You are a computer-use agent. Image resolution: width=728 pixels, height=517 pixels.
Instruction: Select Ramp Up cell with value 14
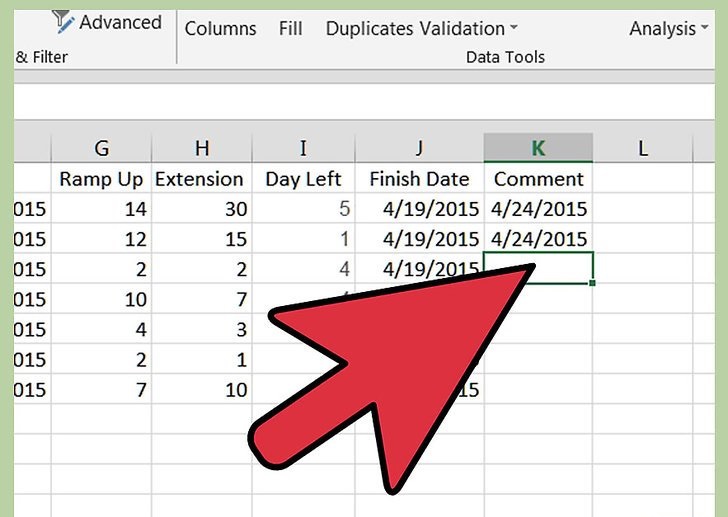tap(101, 209)
